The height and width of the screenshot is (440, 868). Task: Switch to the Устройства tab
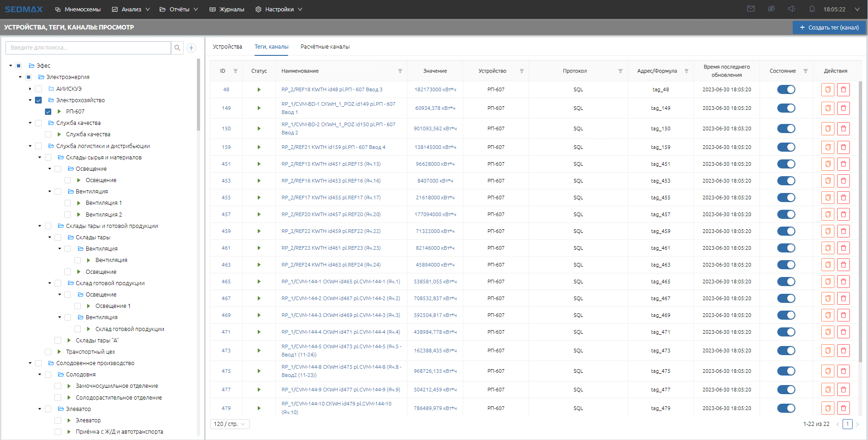[227, 47]
